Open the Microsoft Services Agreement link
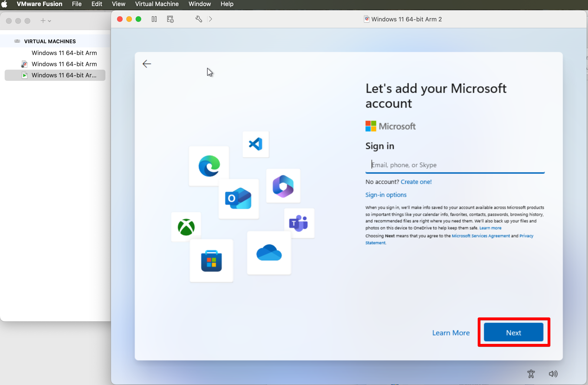This screenshot has height=385, width=588. click(480, 236)
